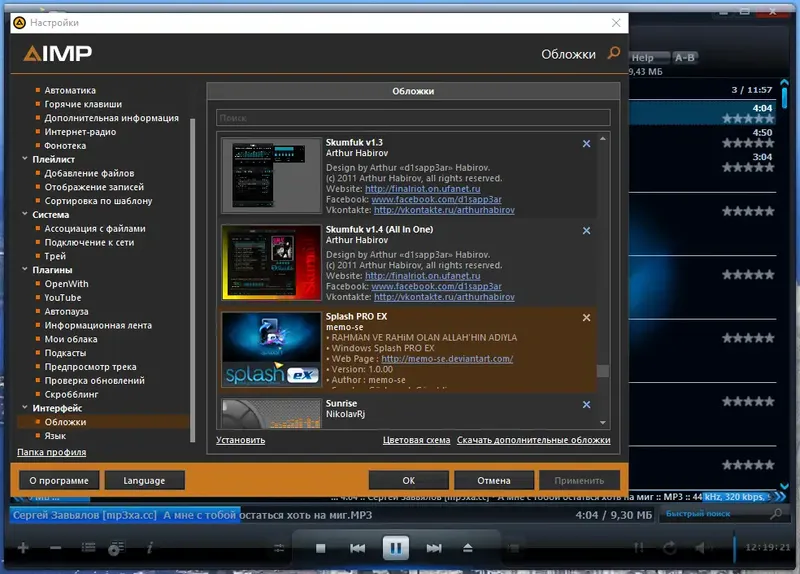Remove the Sunrise skin with its X icon
This screenshot has height=574, width=800.
(x=586, y=405)
